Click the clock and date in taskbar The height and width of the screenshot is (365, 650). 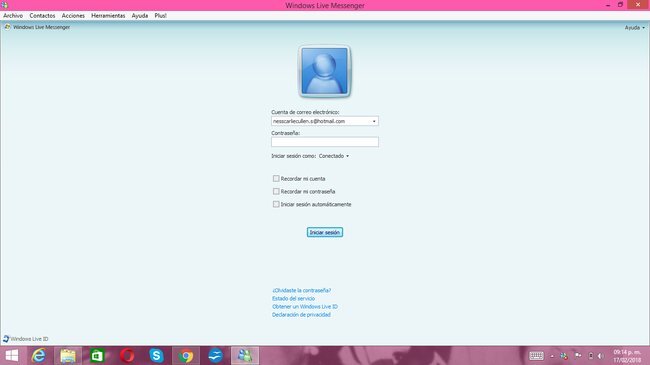point(627,356)
